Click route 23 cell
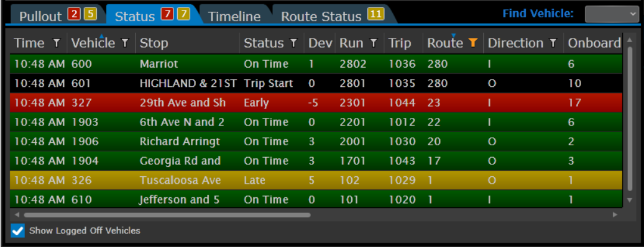This screenshot has width=644, height=247. [x=434, y=102]
